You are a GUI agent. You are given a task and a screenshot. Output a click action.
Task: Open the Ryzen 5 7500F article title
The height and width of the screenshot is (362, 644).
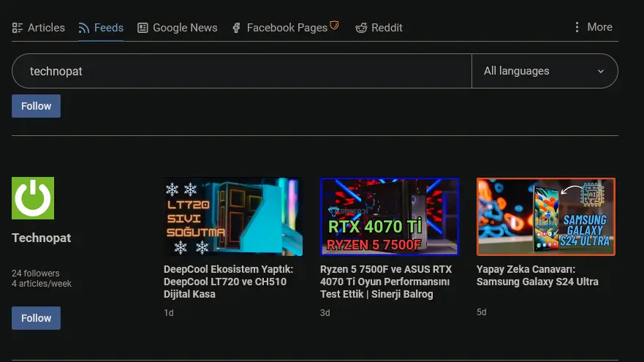[x=386, y=282]
